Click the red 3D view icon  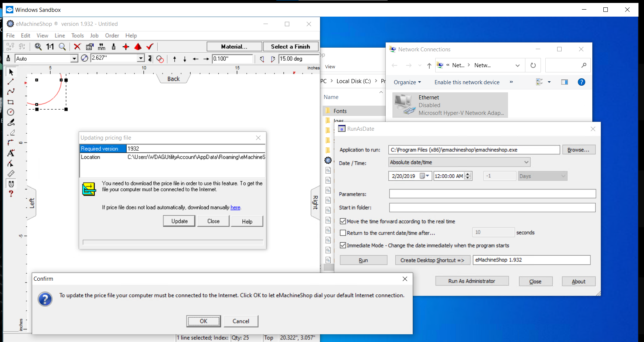point(138,47)
